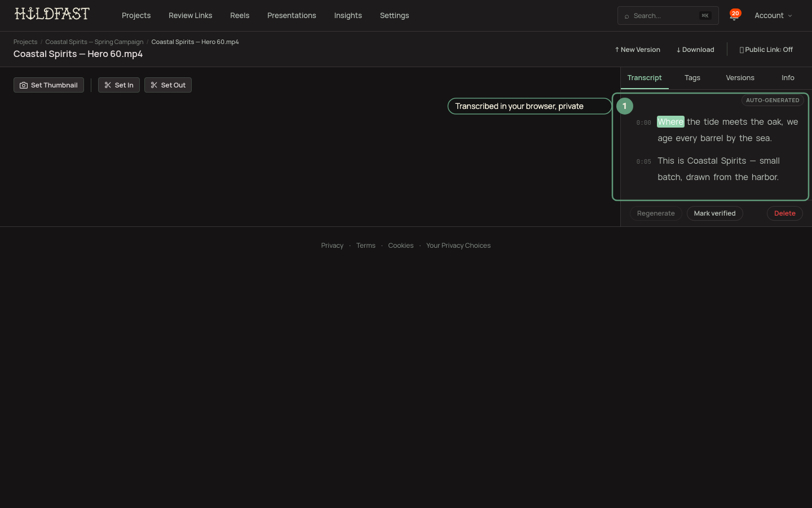Switch to the Versions tab
The width and height of the screenshot is (812, 508).
click(x=740, y=78)
